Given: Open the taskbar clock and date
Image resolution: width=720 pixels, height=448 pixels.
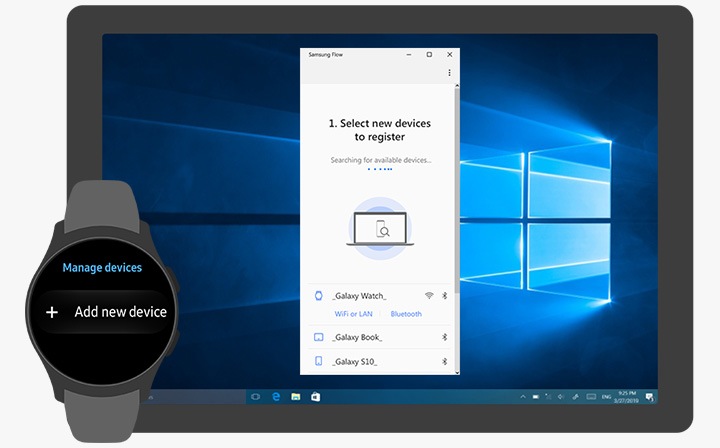Looking at the screenshot, I should (x=627, y=397).
